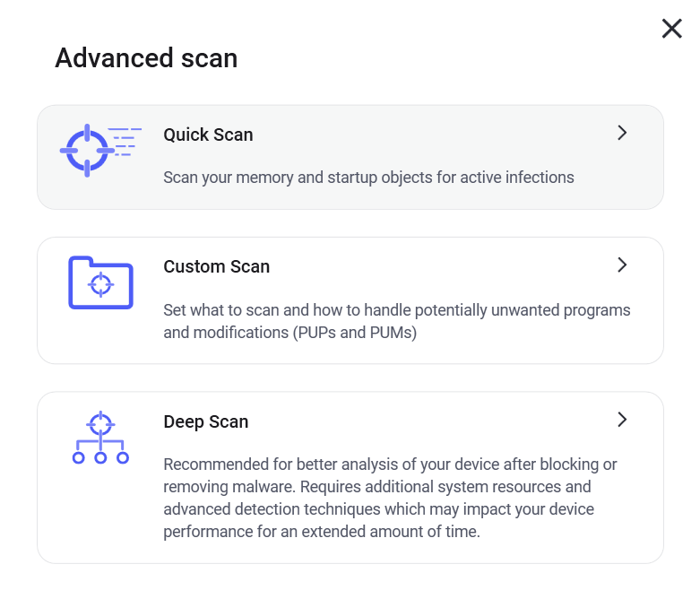Select the Deep Scan title
The width and height of the screenshot is (700, 599).
[x=206, y=421]
